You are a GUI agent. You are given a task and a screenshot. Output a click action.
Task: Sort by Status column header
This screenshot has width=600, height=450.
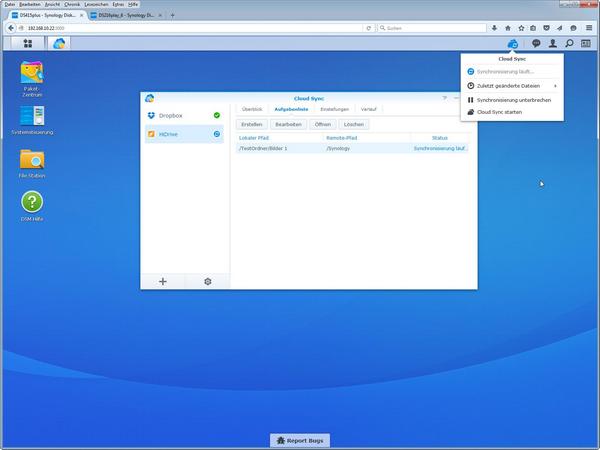tap(440, 138)
